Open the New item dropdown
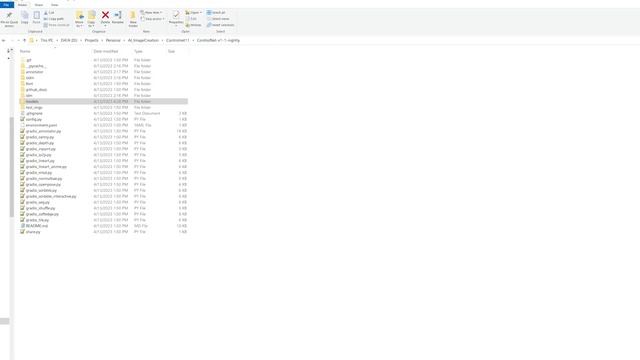 tap(151, 13)
